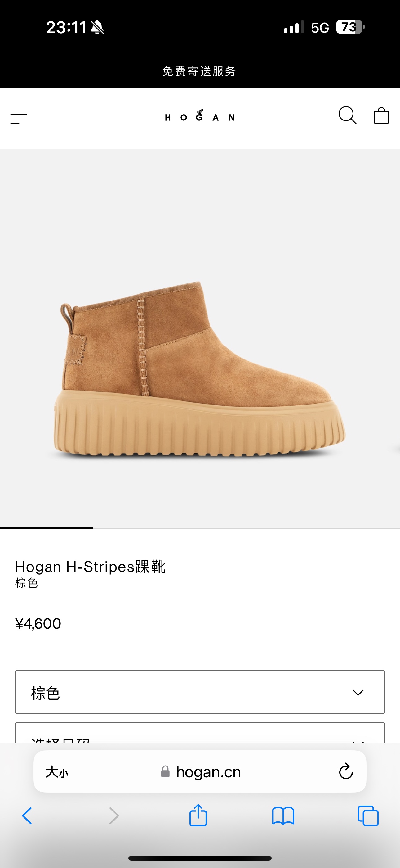Screen dimensions: 400x868
Task: Tap the battery indicator in status bar
Action: 350,27
